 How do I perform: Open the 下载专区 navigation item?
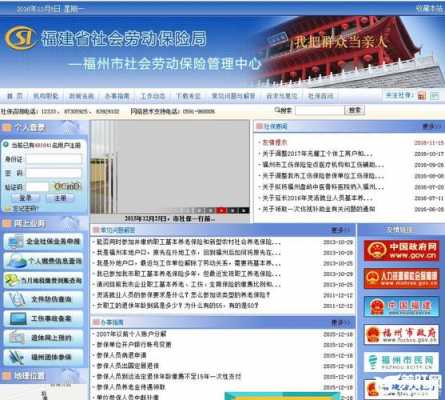[x=188, y=96]
